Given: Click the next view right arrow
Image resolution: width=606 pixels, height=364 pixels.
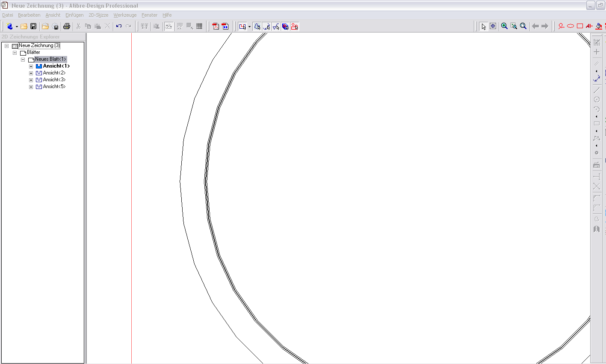Looking at the screenshot, I should click(x=545, y=26).
